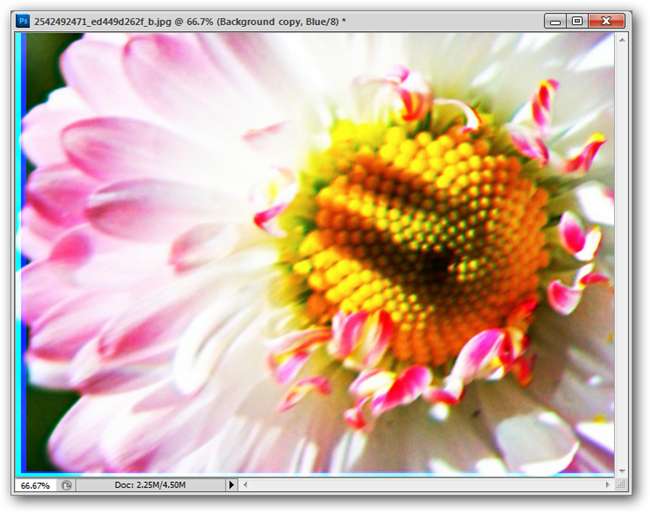
Task: Click the small status bar icon beside zoom percentage
Action: tap(66, 485)
